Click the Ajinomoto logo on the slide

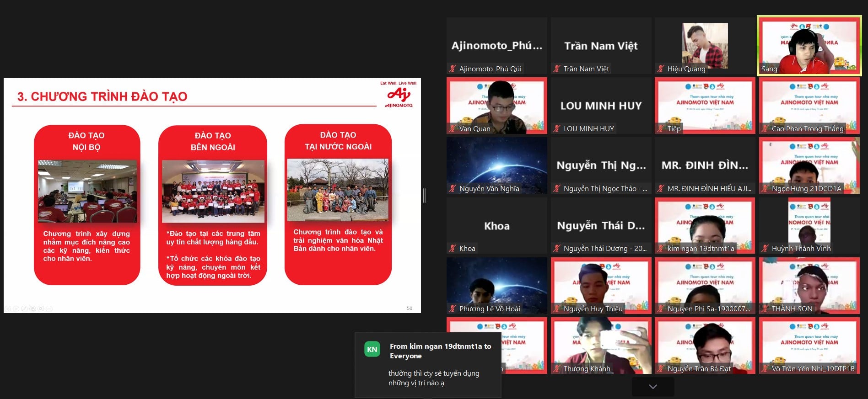[399, 96]
